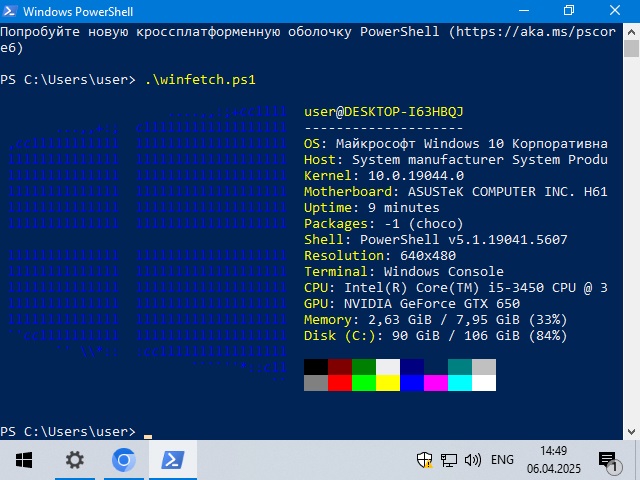Click the cyan color block

tap(460, 383)
